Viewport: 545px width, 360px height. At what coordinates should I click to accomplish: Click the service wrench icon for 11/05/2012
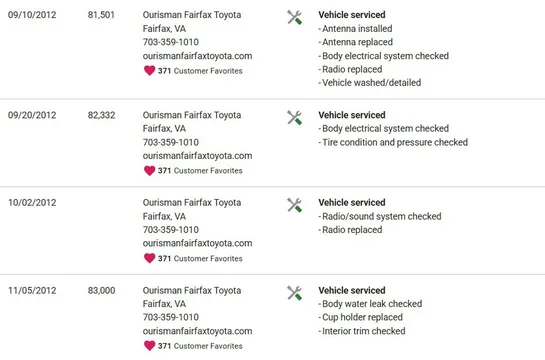click(x=294, y=293)
